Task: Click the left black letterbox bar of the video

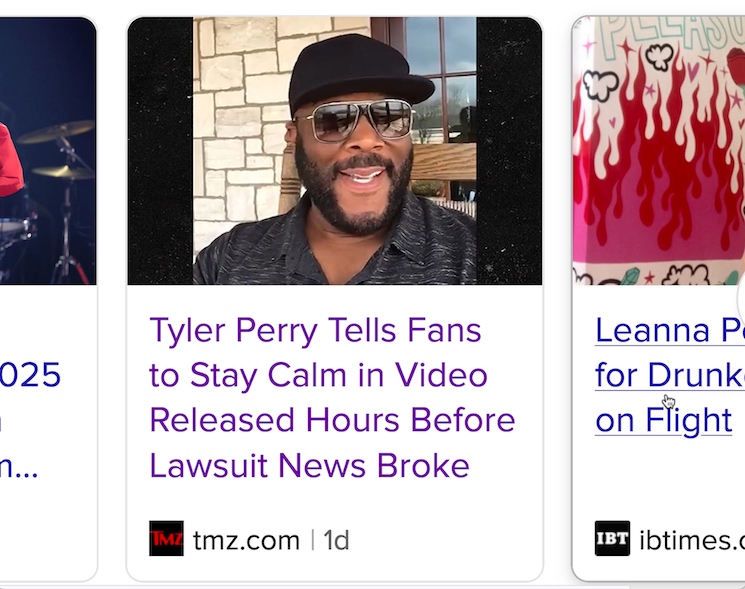Action: pos(160,150)
